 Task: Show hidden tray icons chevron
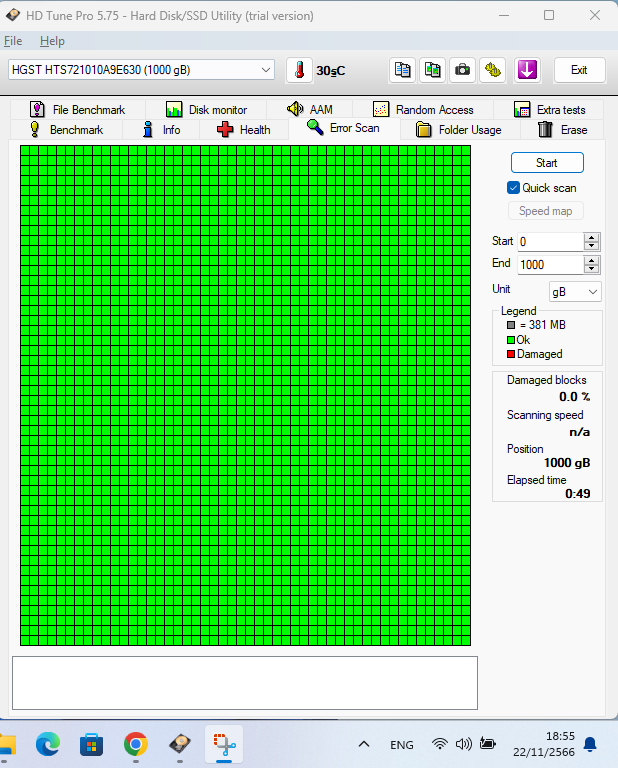pos(364,744)
